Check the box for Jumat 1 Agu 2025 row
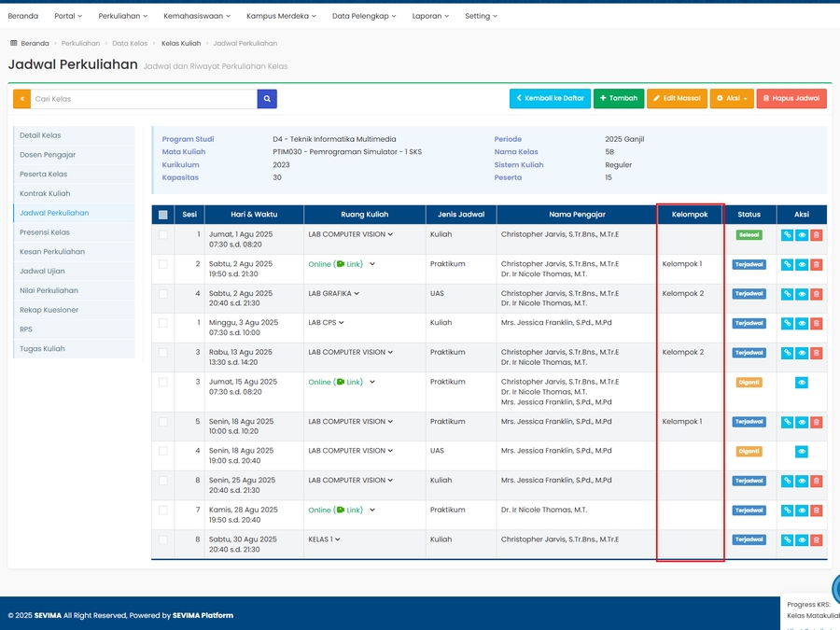 pyautogui.click(x=163, y=235)
